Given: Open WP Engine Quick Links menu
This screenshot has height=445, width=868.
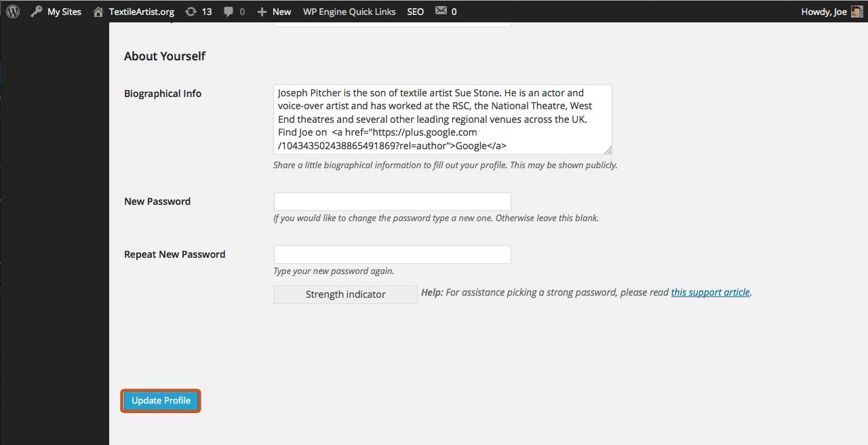Looking at the screenshot, I should point(349,12).
